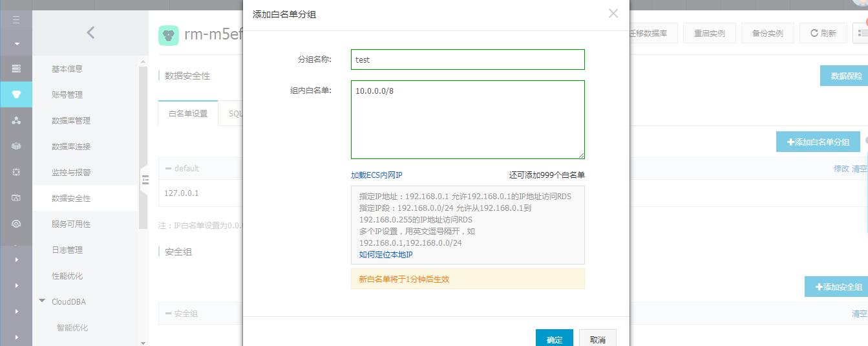Collapse the CloudDBA menu group
This screenshot has height=346, width=868.
point(43,301)
